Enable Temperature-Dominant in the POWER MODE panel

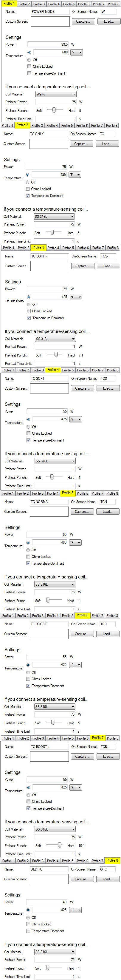click(30, 73)
